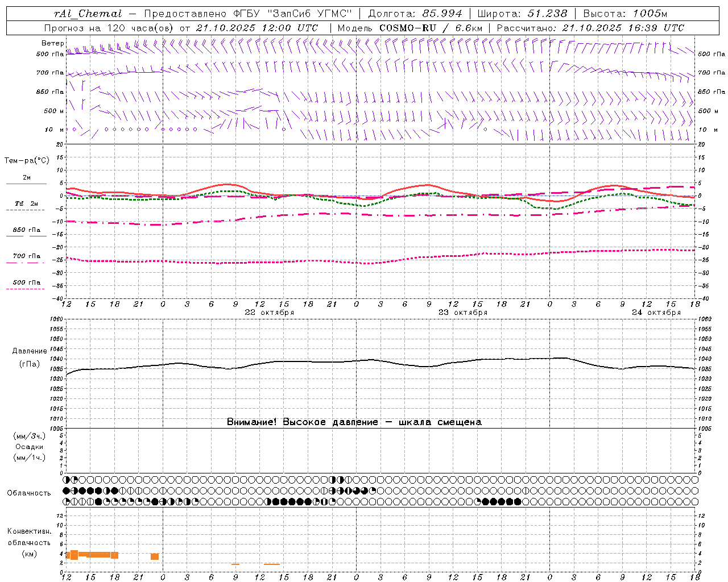Image resolution: width=728 pixels, height=582 pixels.
Task: Click the 'Осадки' precipitation label
Action: (x=29, y=447)
